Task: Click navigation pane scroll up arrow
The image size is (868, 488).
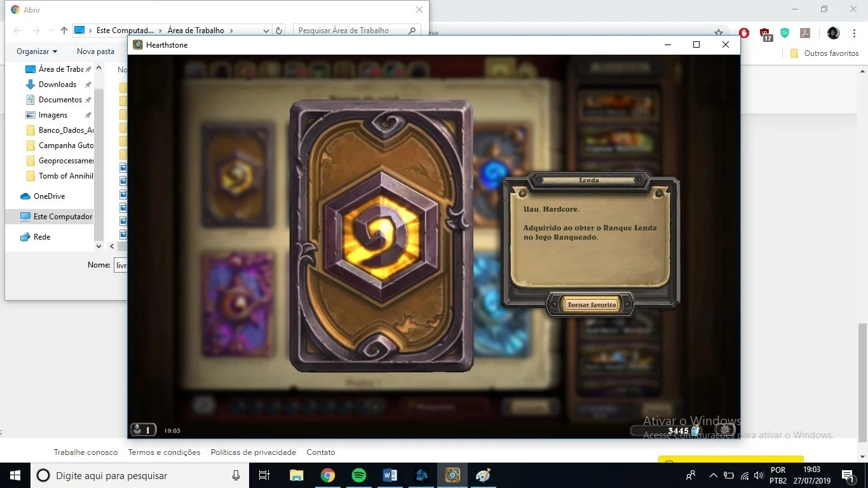Action: (98, 68)
